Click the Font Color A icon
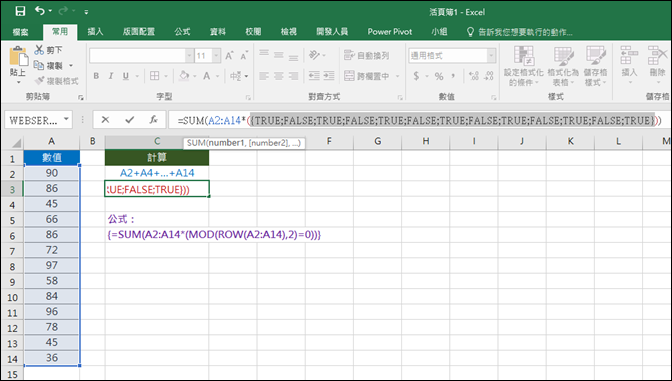Image resolution: width=672 pixels, height=381 pixels. (x=207, y=76)
